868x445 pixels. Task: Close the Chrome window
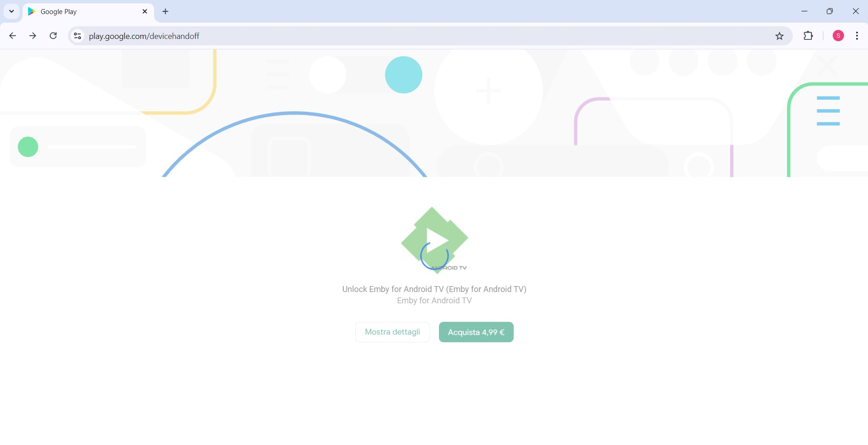pos(855,11)
